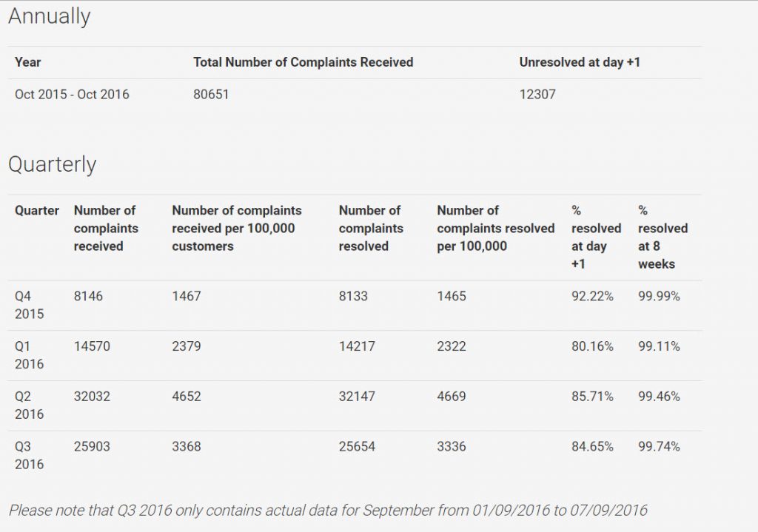Select the Q4 2015 row label

29,305
